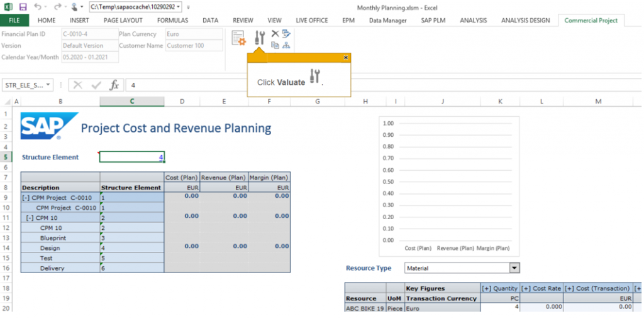Switch to the SAP PLM tab

pos(433,20)
